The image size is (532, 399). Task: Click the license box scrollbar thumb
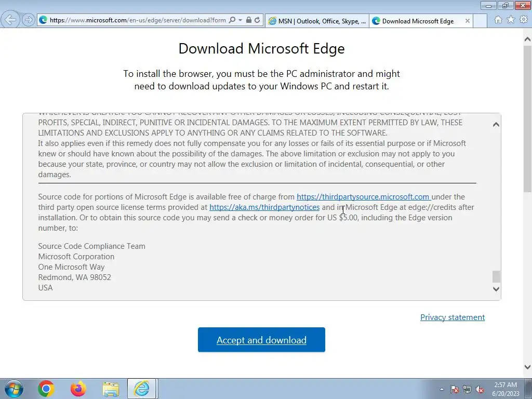coord(496,276)
